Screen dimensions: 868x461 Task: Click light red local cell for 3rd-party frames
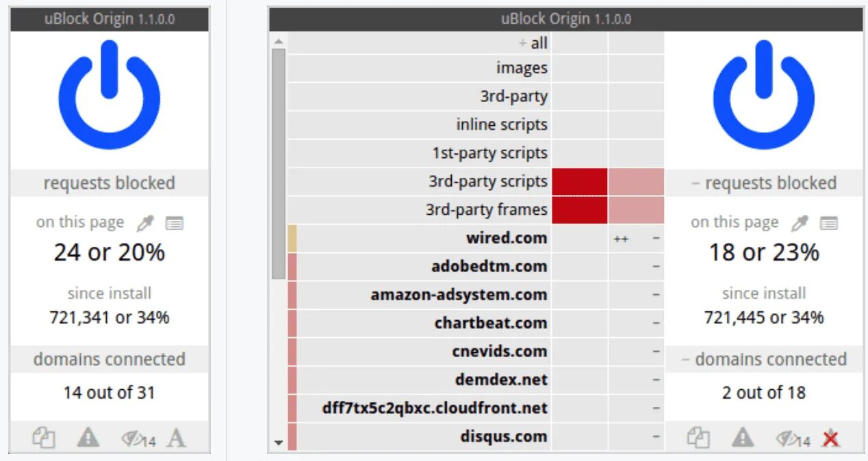636,210
